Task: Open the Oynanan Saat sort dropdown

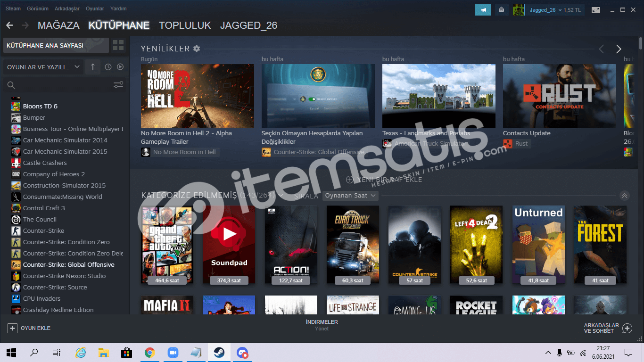Action: tap(351, 196)
